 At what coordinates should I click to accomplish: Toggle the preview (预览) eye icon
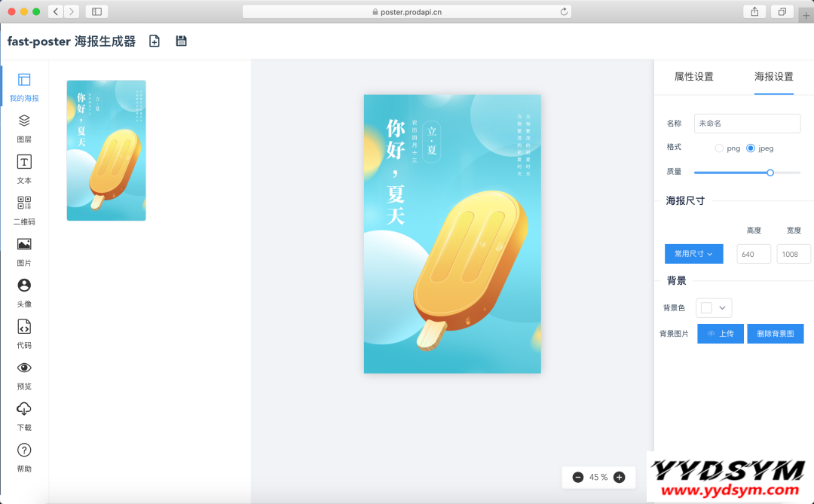pyautogui.click(x=24, y=374)
